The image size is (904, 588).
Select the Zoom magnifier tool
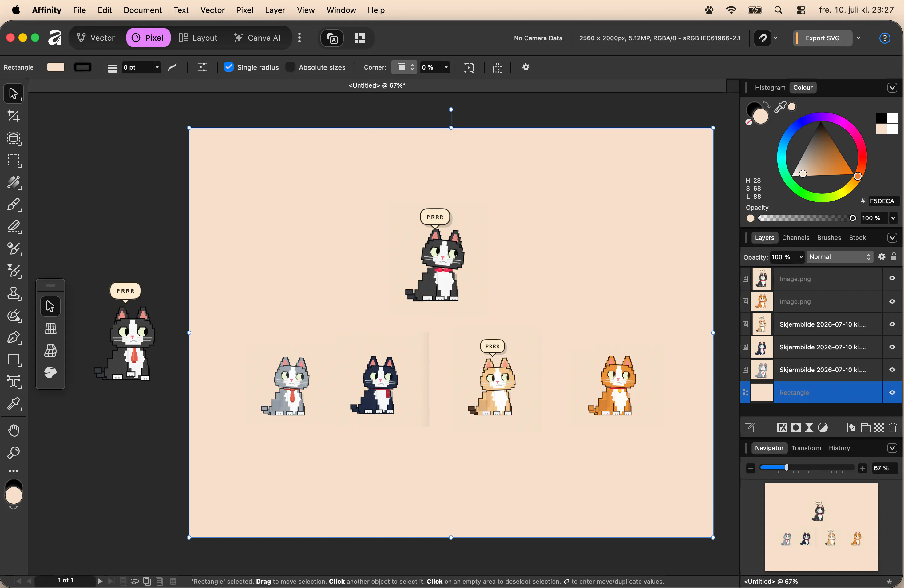pyautogui.click(x=14, y=452)
